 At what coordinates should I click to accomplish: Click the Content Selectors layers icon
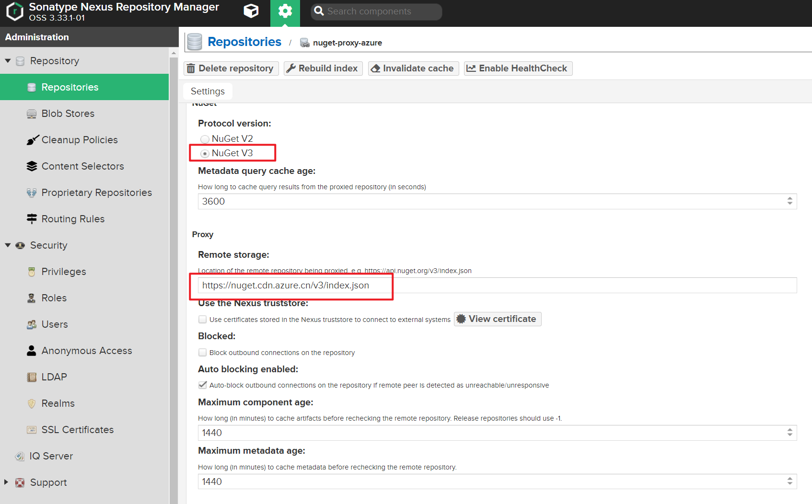32,166
